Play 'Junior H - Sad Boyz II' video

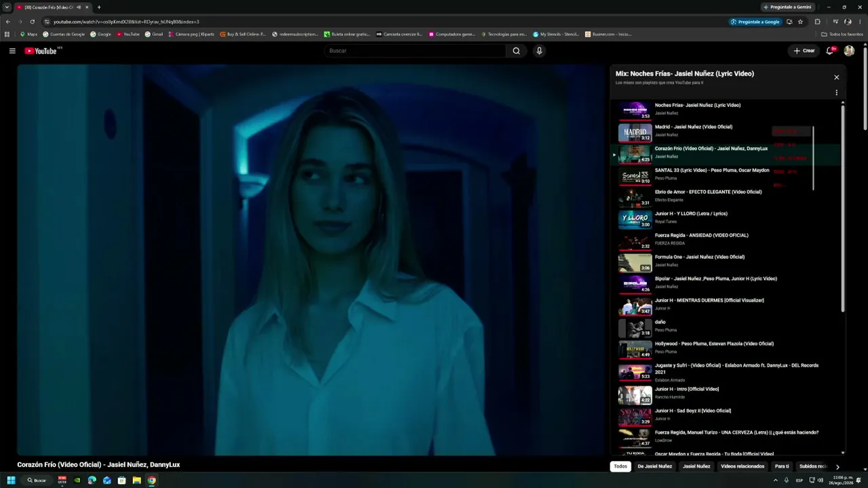click(635, 416)
